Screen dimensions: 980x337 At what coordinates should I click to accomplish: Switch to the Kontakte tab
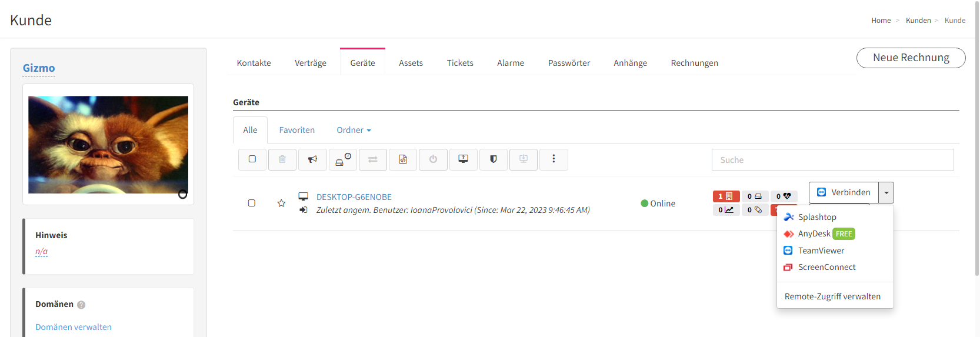[254, 63]
